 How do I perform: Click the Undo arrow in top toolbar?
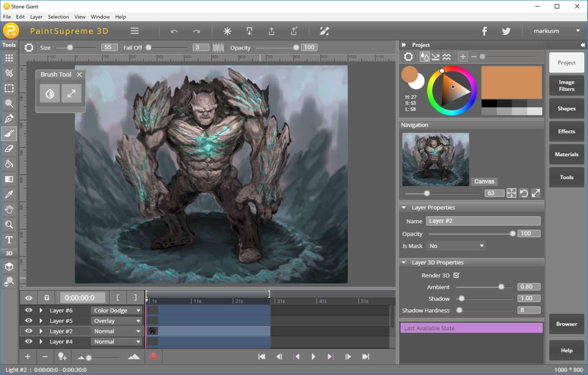pos(174,31)
